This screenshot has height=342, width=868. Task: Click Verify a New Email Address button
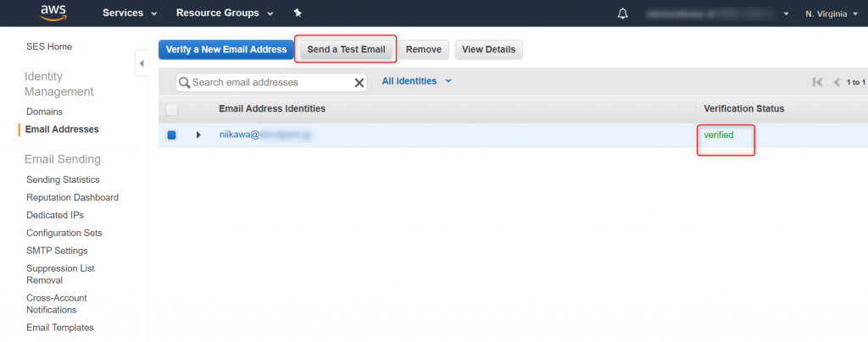226,49
